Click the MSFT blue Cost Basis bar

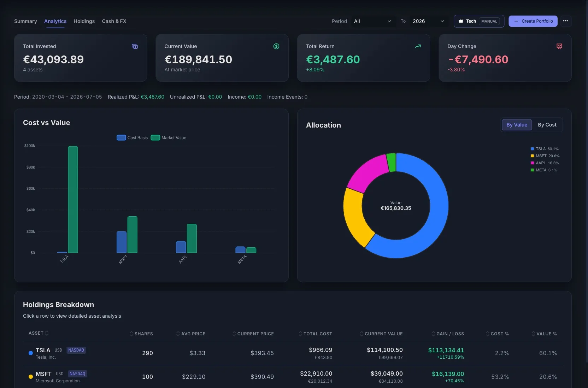(x=122, y=242)
